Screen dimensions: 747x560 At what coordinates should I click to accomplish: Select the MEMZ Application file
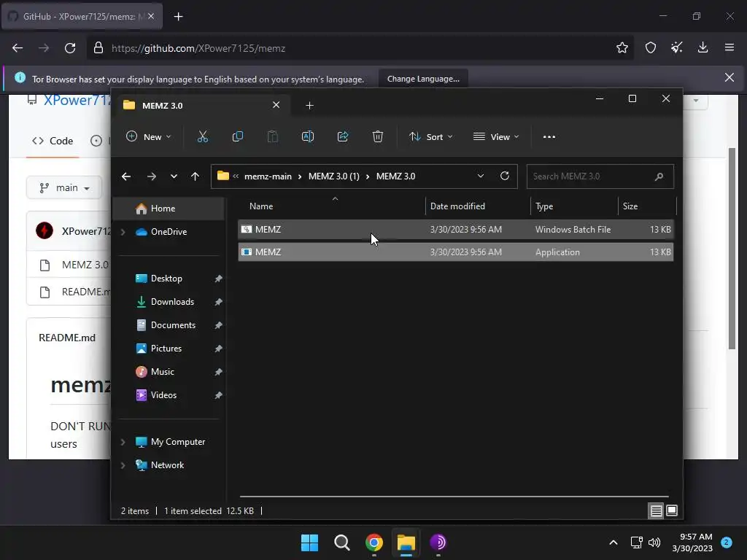click(455, 252)
